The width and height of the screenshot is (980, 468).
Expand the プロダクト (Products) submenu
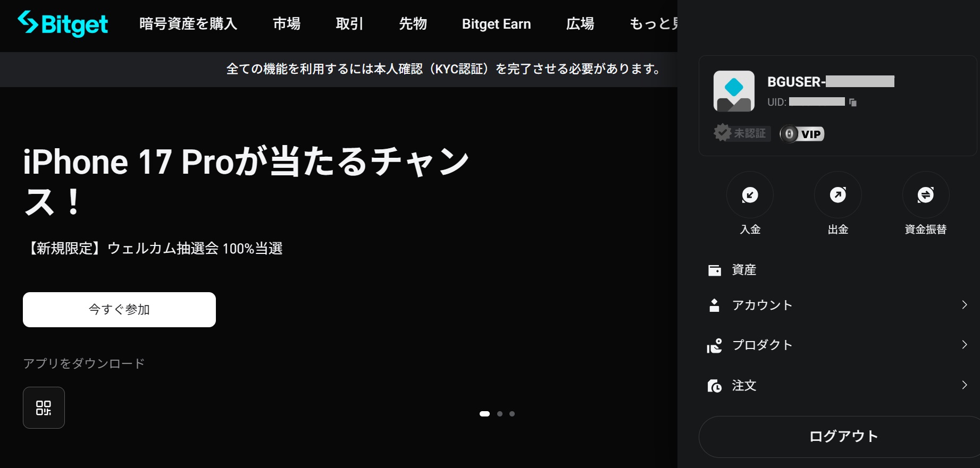[x=837, y=345]
